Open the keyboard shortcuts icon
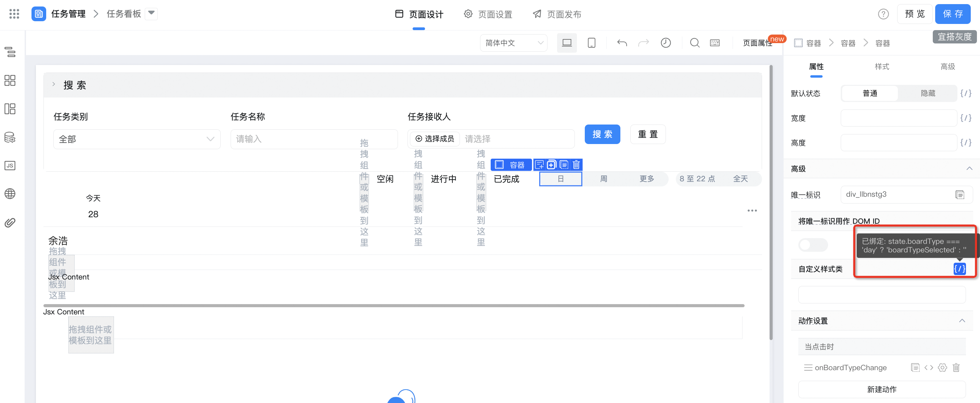The height and width of the screenshot is (403, 980). coord(714,43)
